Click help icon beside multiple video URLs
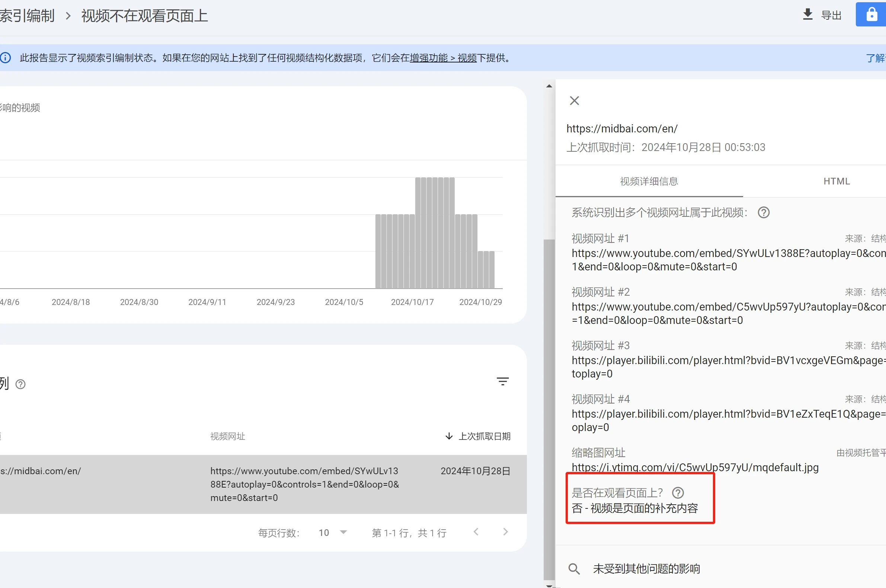Screen dimensions: 886x588 pyautogui.click(x=763, y=213)
